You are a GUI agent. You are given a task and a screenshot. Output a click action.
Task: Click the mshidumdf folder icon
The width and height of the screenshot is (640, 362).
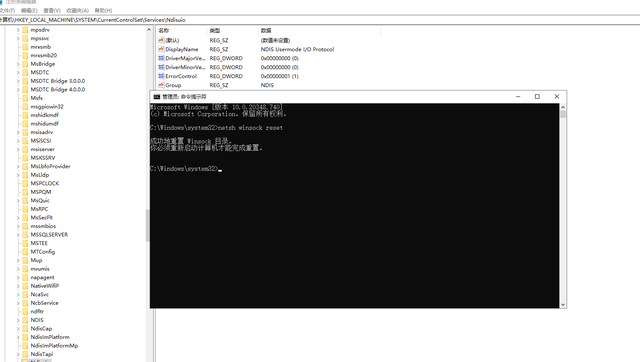[25, 124]
